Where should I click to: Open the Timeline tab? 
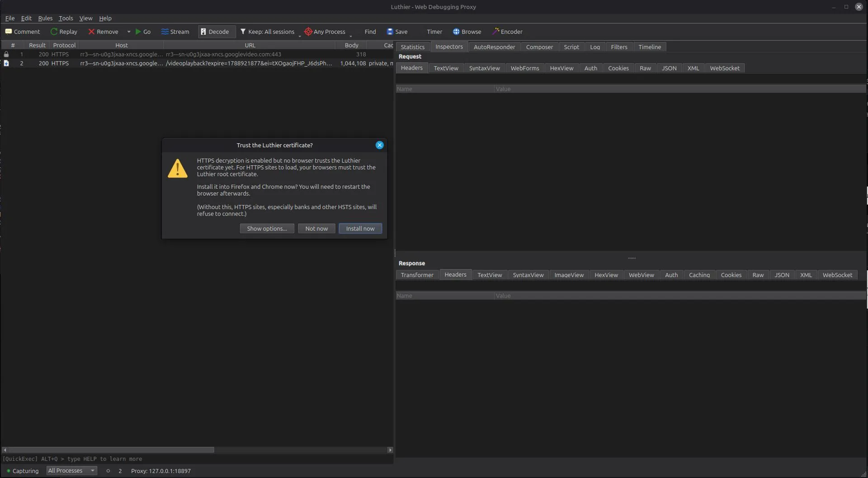point(650,47)
